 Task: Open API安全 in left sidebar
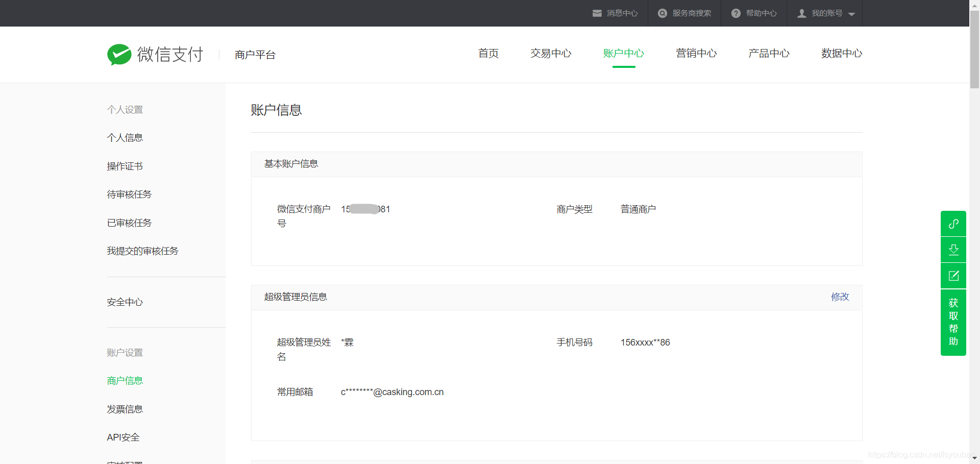pyautogui.click(x=123, y=437)
